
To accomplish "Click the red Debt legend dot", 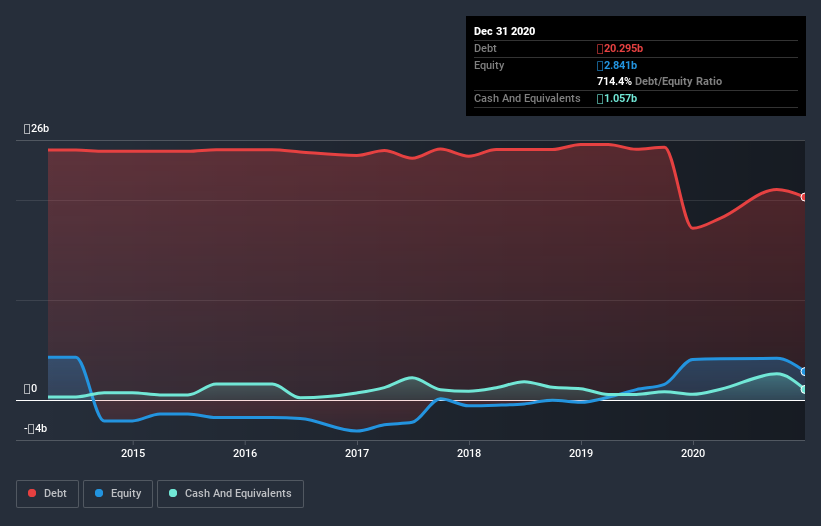I will pyautogui.click(x=32, y=493).
